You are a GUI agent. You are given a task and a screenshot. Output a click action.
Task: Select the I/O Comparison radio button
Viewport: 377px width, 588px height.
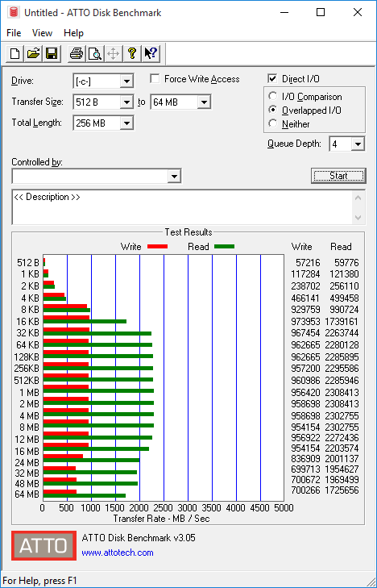tap(272, 96)
